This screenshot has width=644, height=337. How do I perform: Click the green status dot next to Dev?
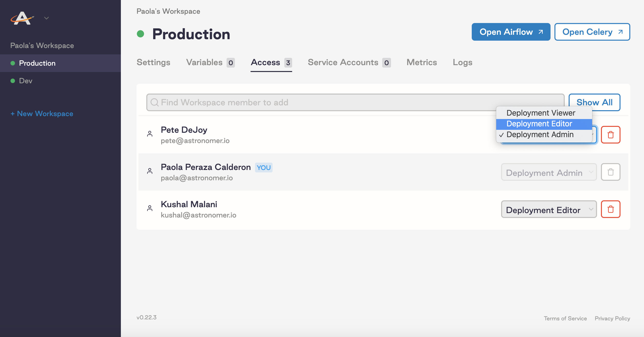coord(13,81)
